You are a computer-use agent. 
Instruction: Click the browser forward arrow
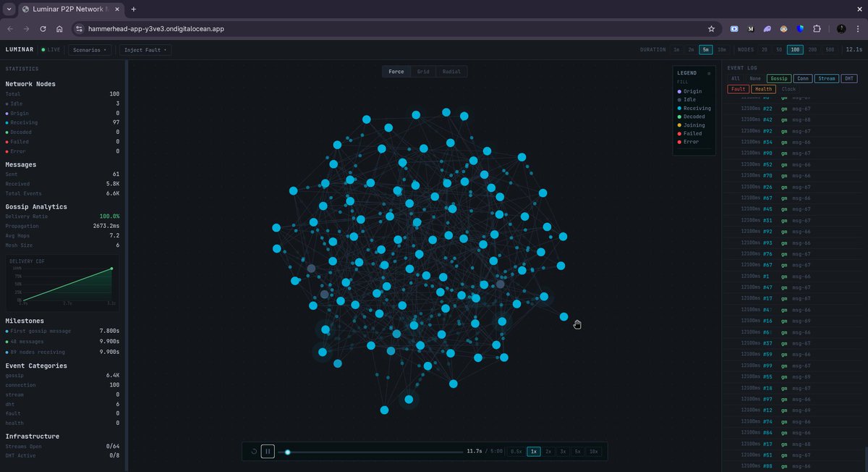click(x=27, y=29)
